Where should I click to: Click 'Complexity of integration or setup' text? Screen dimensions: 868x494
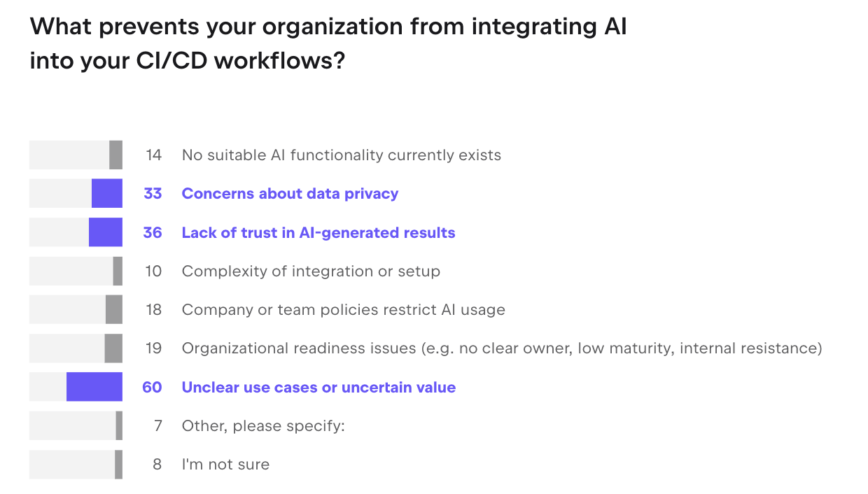311,271
